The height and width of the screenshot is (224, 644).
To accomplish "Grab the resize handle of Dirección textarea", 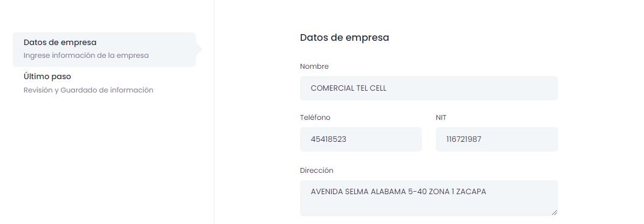I will click(554, 212).
